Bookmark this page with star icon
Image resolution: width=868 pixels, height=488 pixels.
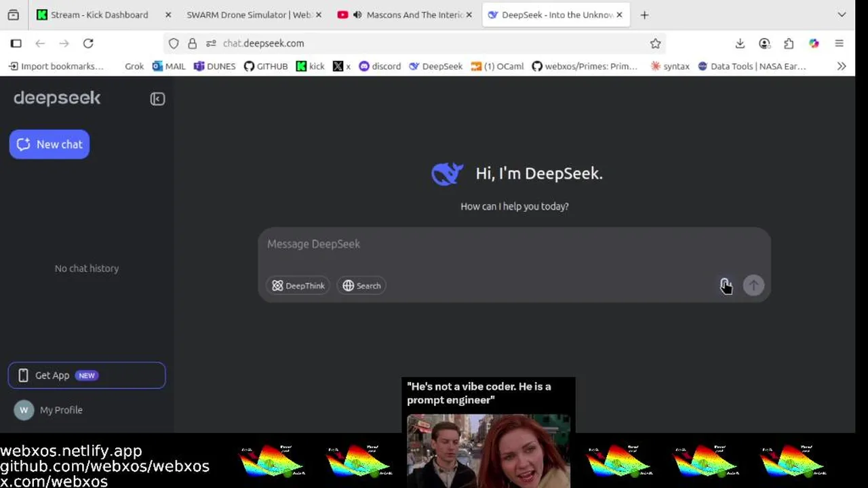click(x=655, y=43)
